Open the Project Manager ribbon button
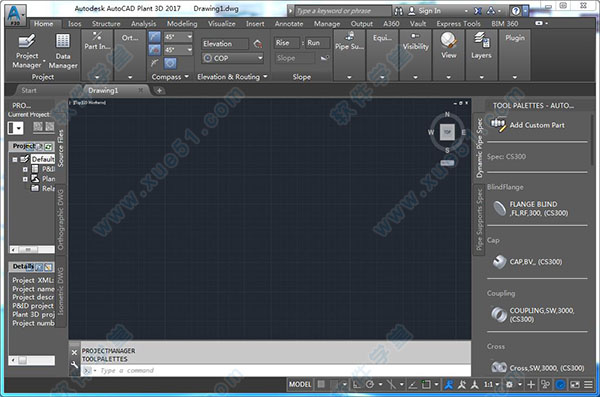Viewport: 600px width, 397px height. point(26,51)
